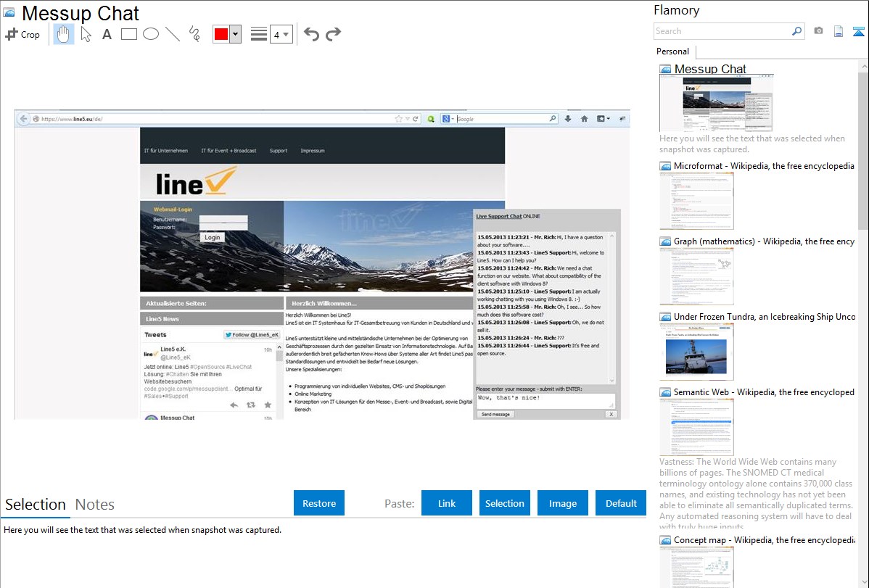This screenshot has height=588, width=869.
Task: Select the Concept map snapshot title
Action: point(764,539)
